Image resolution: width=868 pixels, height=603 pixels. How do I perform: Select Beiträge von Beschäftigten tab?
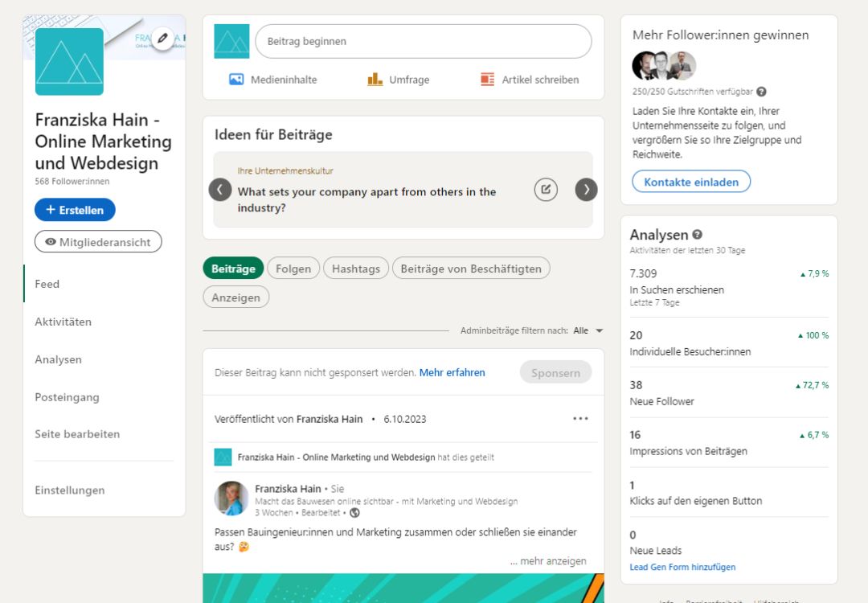coord(471,269)
